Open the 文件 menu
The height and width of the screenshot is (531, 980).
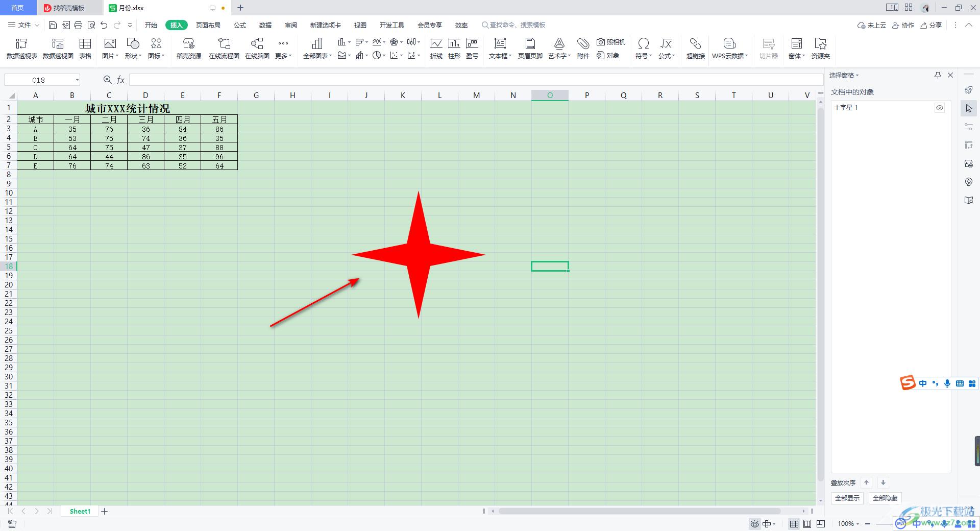point(24,25)
